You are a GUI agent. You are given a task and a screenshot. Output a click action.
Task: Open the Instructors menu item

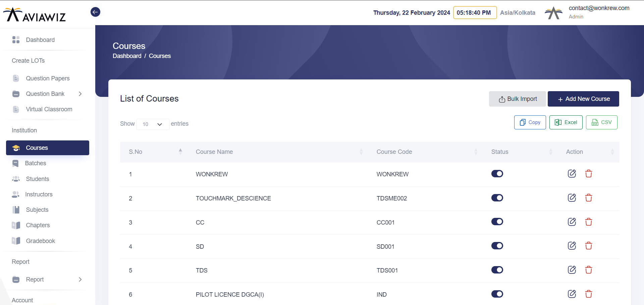(x=39, y=194)
